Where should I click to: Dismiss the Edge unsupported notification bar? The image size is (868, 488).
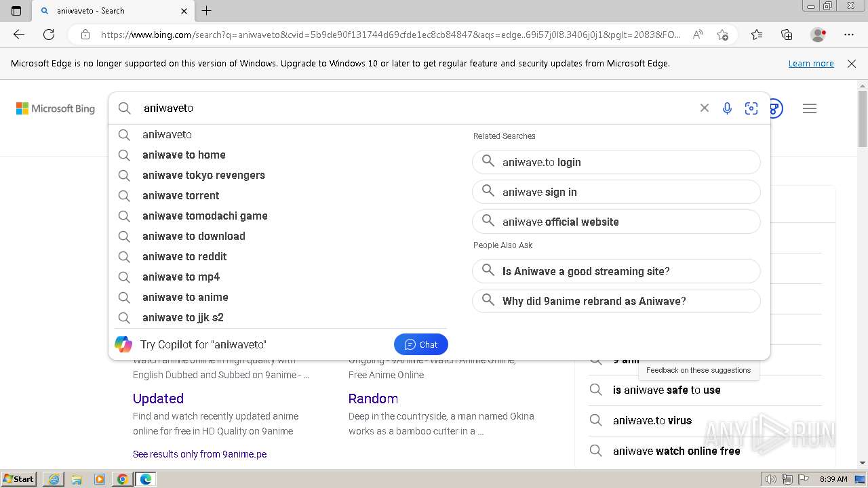click(x=852, y=64)
